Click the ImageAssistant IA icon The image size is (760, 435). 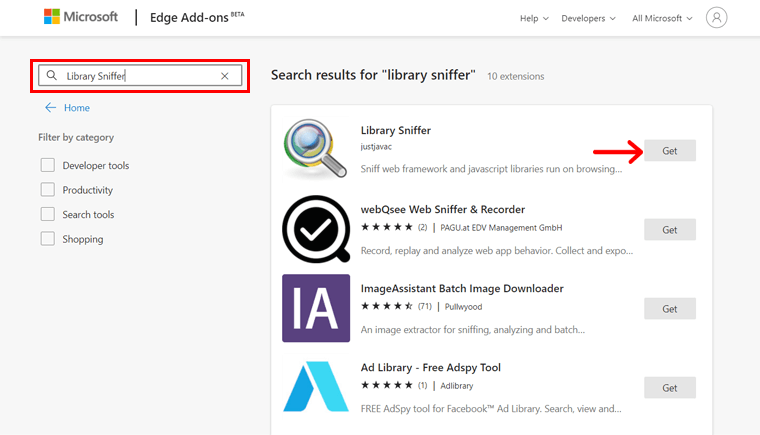tap(315, 308)
